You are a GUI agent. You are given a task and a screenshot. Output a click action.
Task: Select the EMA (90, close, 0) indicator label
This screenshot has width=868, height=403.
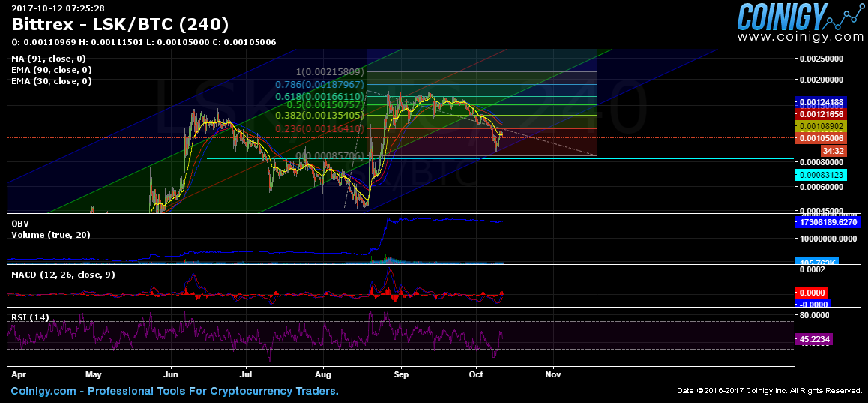(52, 70)
